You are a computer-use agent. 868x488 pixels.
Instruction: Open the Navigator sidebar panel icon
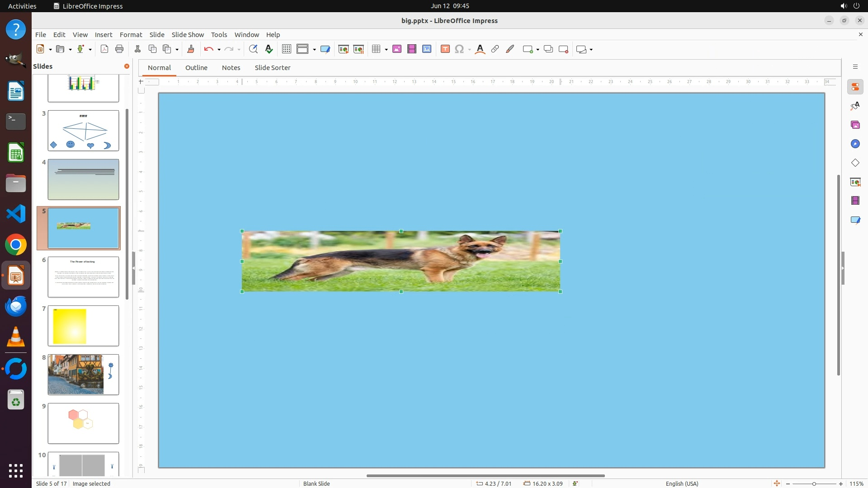tap(855, 144)
